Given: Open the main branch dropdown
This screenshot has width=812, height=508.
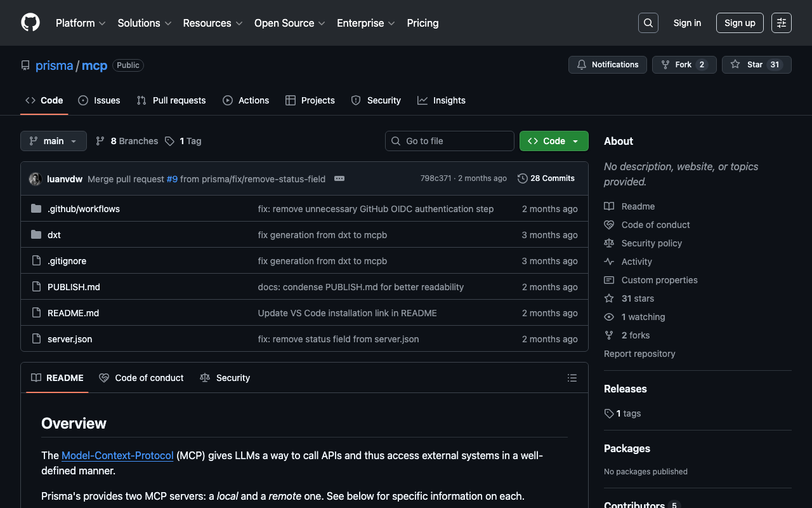Looking at the screenshot, I should (x=53, y=141).
